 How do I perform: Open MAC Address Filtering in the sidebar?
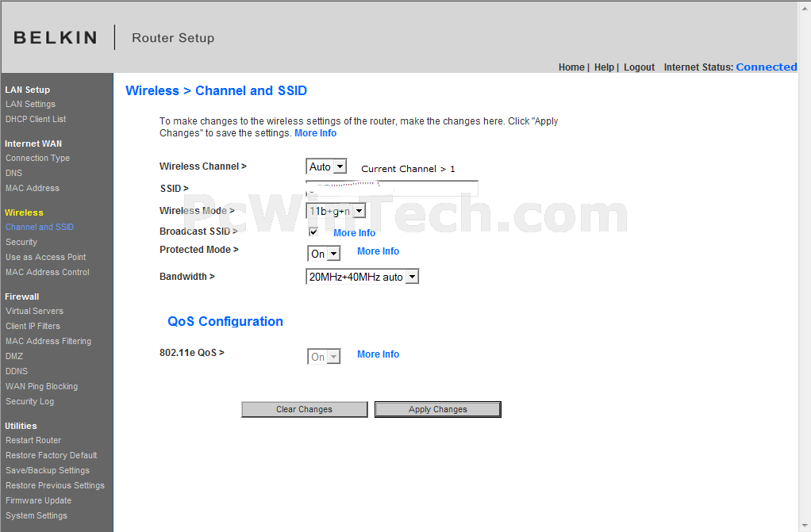pyautogui.click(x=48, y=341)
